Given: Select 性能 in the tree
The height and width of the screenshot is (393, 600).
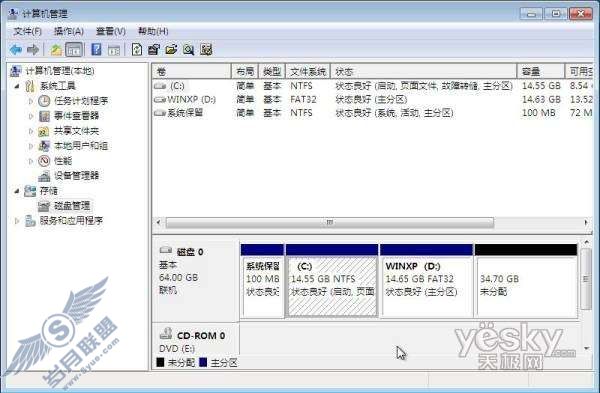Looking at the screenshot, I should tap(63, 161).
